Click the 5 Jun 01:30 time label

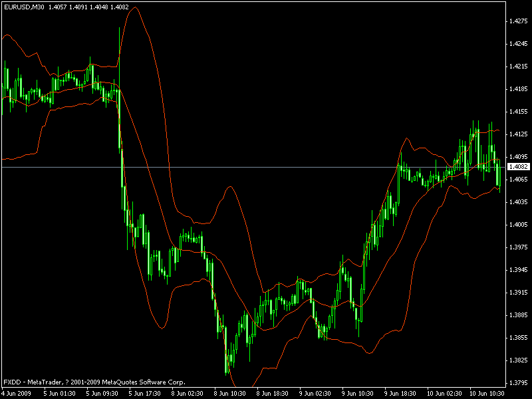click(59, 394)
